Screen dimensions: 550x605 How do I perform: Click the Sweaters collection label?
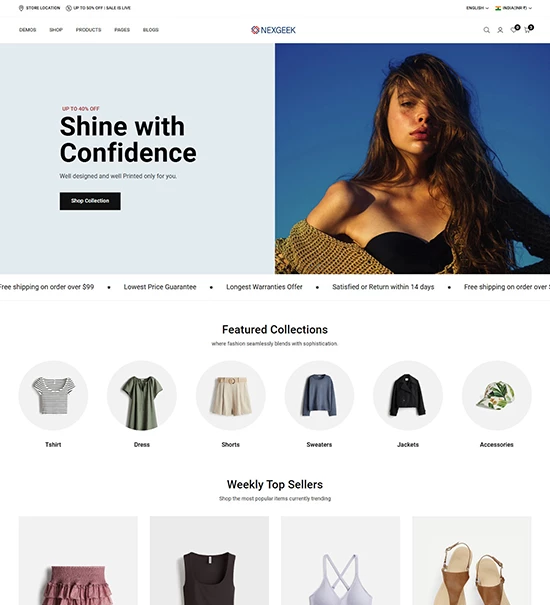(x=319, y=444)
